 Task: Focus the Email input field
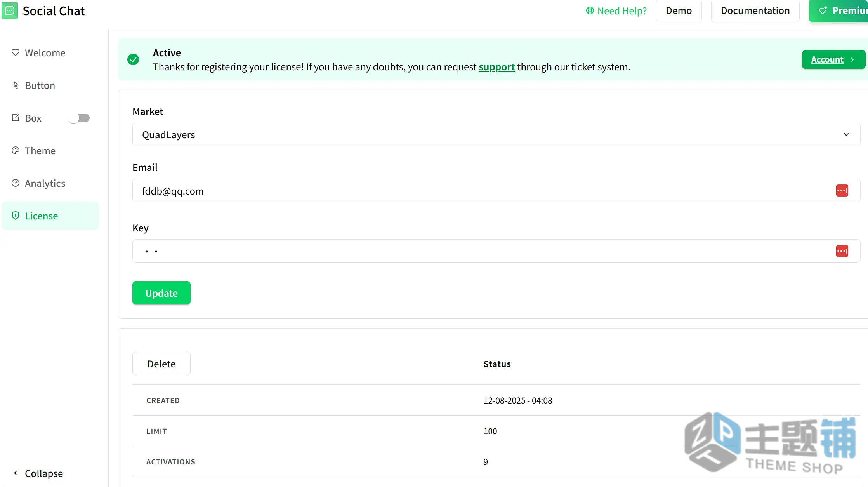(496, 190)
